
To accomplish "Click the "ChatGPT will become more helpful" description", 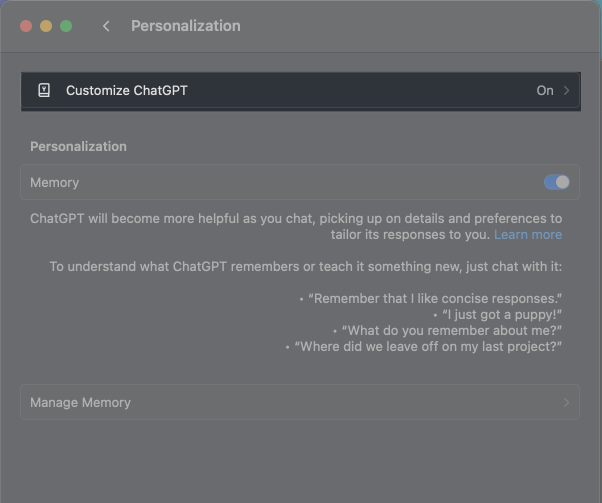I will click(x=296, y=218).
